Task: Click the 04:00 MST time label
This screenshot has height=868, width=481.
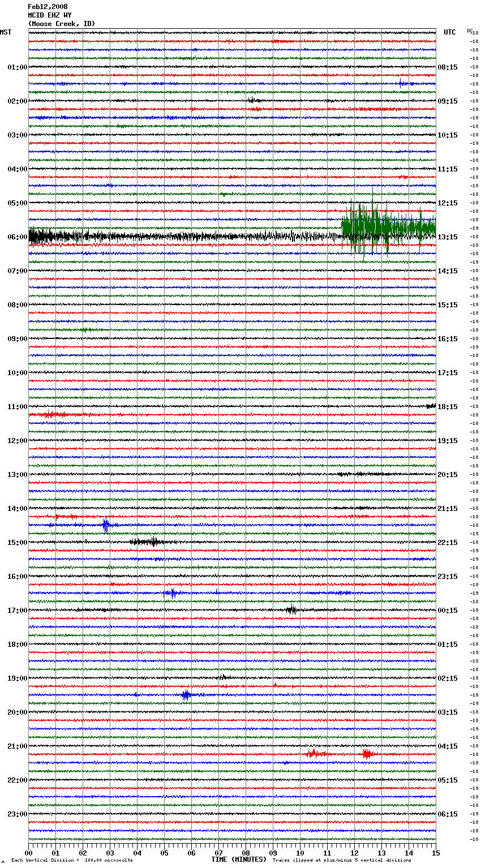Action: tap(18, 169)
